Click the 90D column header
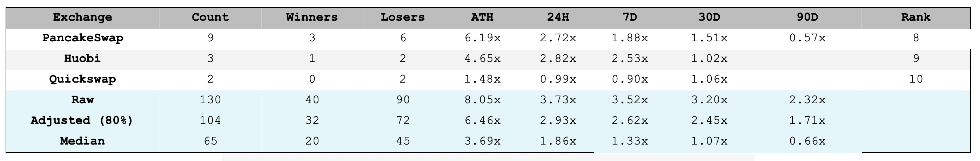 coord(807,17)
